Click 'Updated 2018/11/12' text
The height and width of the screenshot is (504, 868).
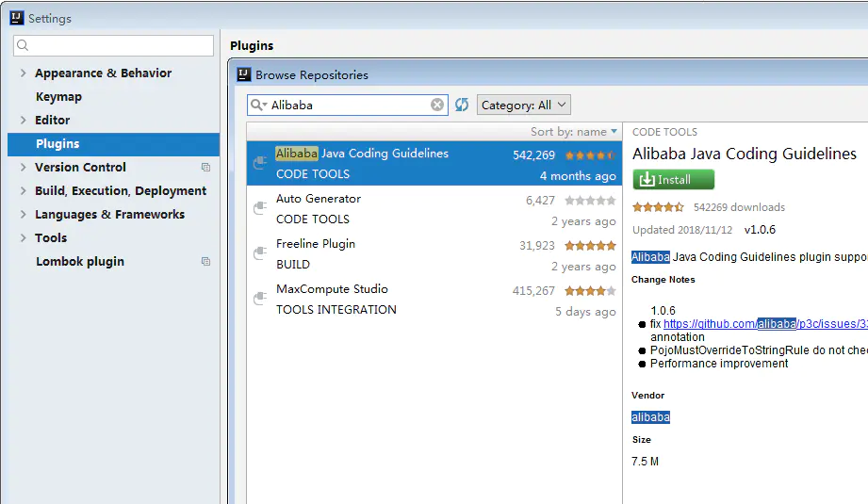coord(682,230)
